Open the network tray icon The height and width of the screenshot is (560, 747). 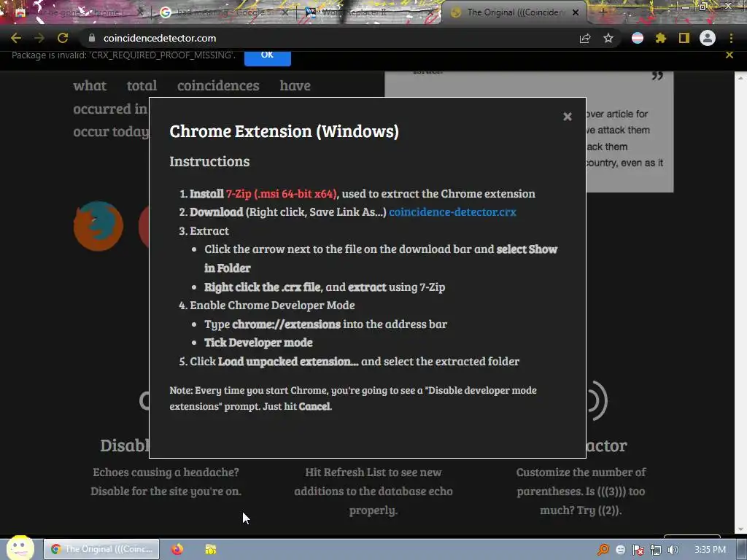656,550
